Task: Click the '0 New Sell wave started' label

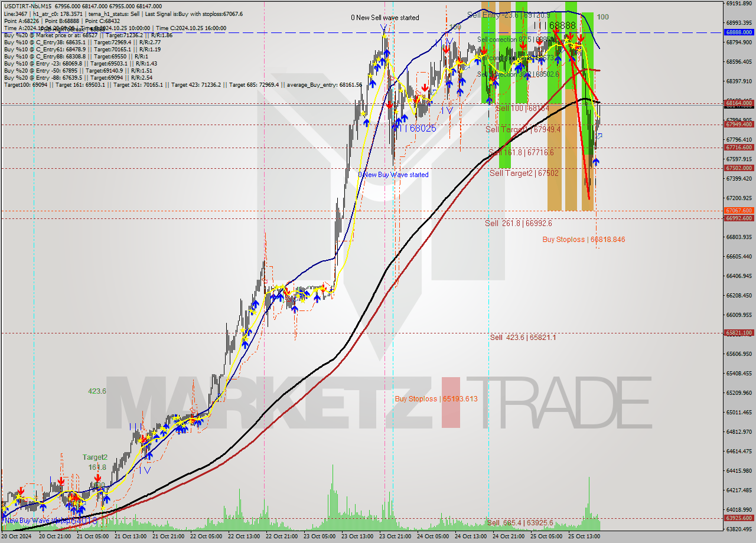Action: pyautogui.click(x=385, y=18)
